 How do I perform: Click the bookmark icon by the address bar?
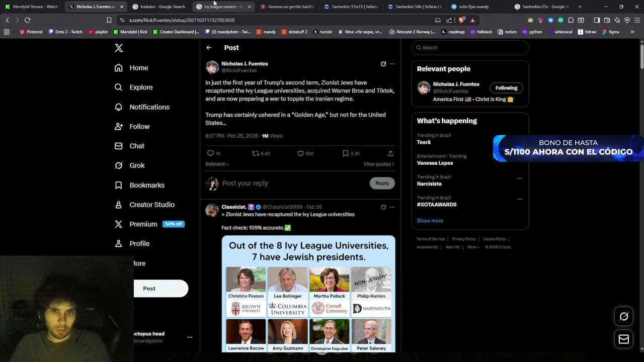[109, 20]
